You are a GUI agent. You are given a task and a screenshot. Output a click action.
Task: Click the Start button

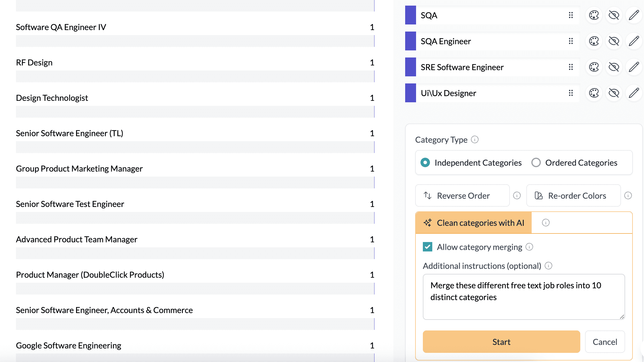point(501,342)
